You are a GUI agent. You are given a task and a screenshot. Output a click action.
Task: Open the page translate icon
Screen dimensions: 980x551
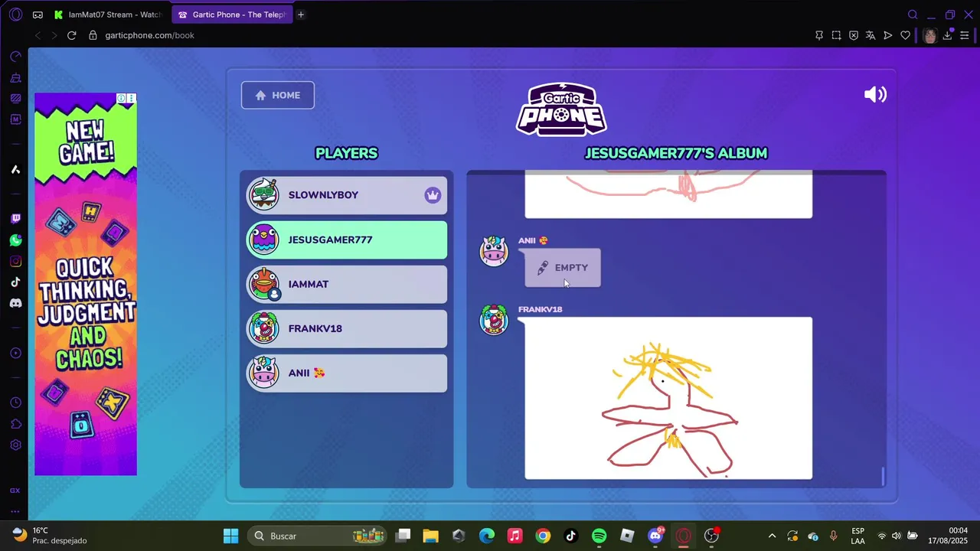point(871,35)
